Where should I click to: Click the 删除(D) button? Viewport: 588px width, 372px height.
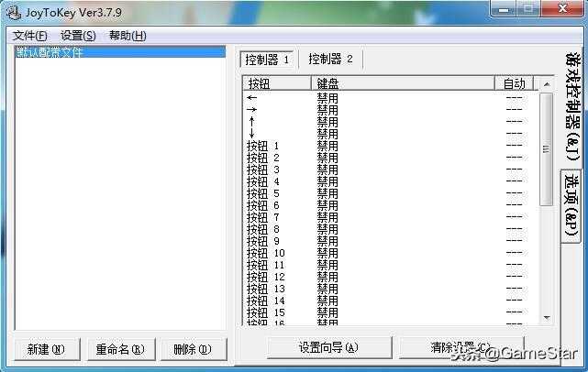pos(194,349)
